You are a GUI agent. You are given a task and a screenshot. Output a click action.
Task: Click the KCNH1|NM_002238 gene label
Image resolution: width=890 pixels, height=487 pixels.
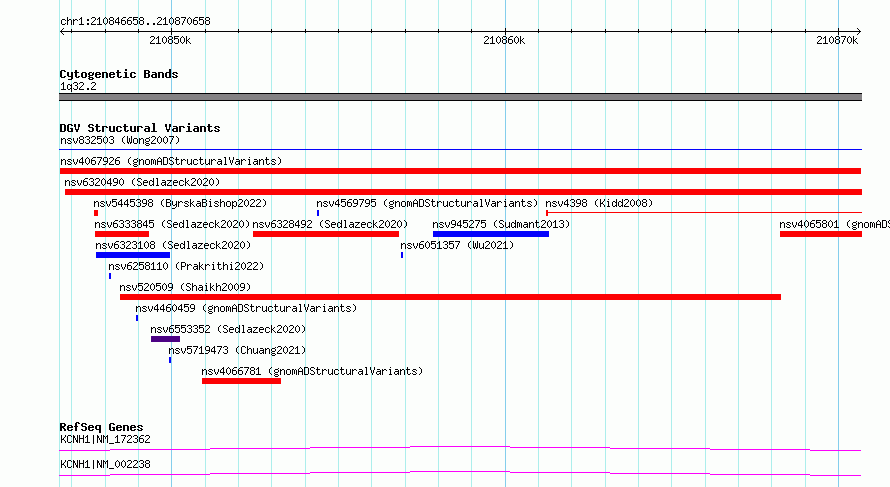coord(105,464)
